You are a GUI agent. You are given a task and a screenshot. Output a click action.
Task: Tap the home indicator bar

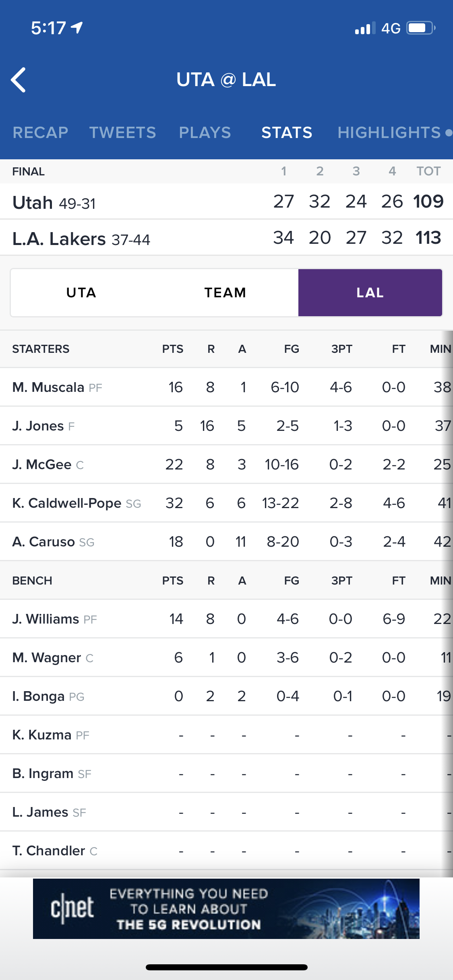[226, 967]
